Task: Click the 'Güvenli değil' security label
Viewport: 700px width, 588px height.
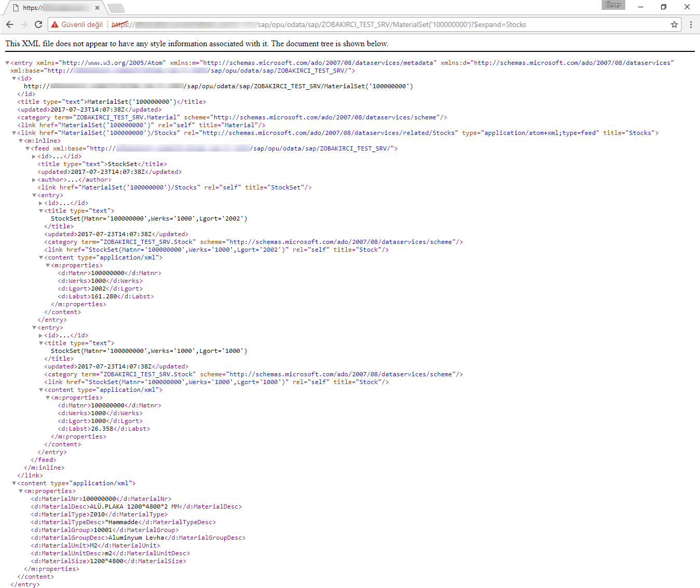Action: point(82,24)
